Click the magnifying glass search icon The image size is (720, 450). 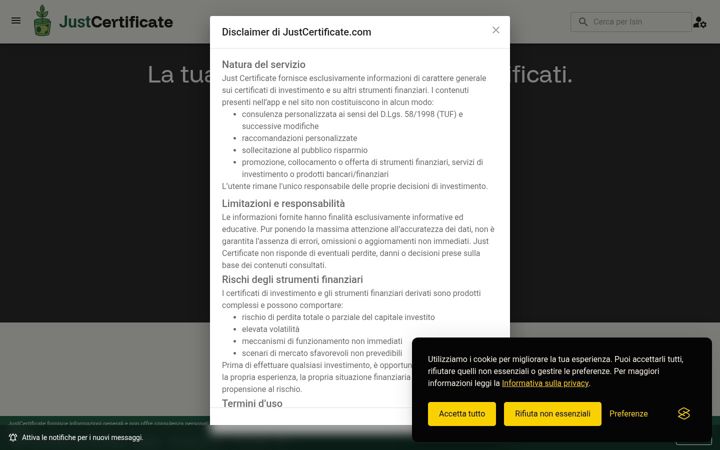click(x=583, y=22)
